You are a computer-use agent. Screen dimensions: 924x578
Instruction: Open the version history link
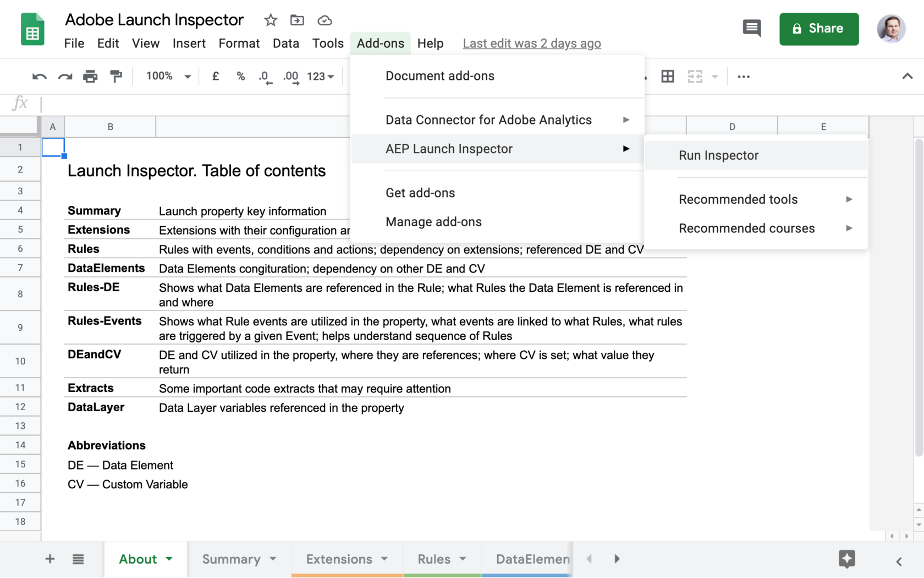(531, 43)
